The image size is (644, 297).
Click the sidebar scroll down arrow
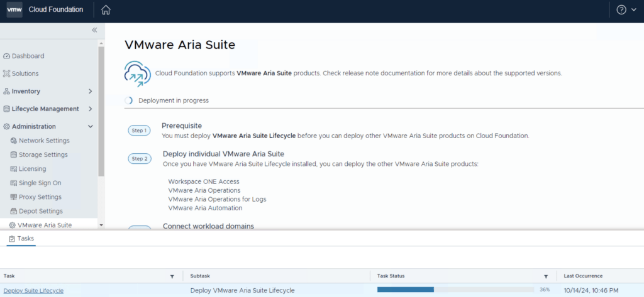pyautogui.click(x=101, y=224)
